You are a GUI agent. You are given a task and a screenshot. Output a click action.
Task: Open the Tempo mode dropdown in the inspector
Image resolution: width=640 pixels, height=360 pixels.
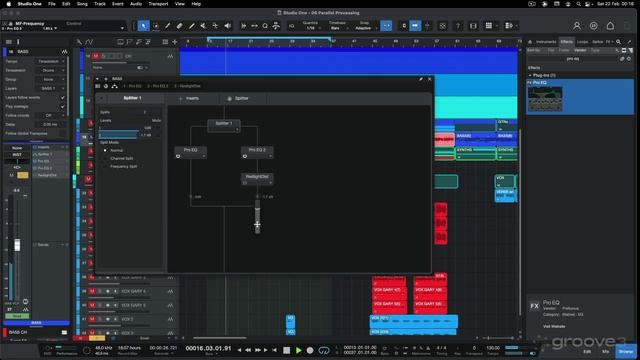coord(51,61)
